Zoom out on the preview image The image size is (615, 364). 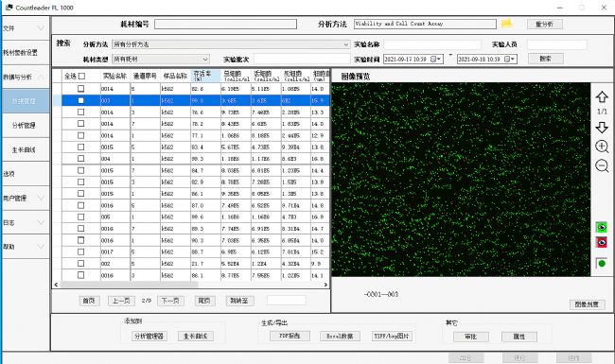[x=602, y=165]
